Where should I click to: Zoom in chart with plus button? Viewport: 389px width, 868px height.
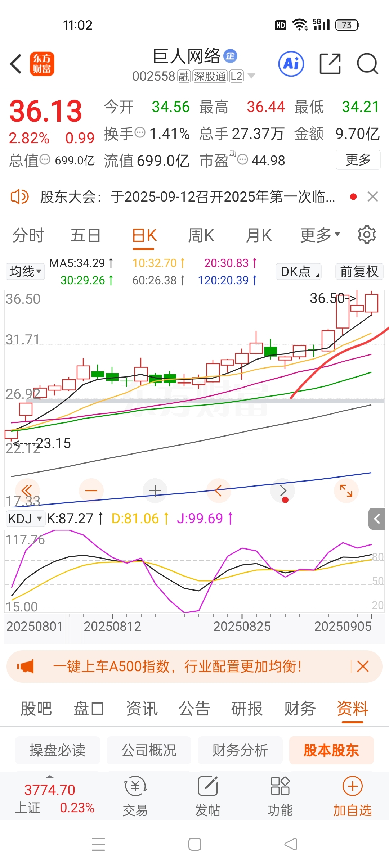coord(155,491)
